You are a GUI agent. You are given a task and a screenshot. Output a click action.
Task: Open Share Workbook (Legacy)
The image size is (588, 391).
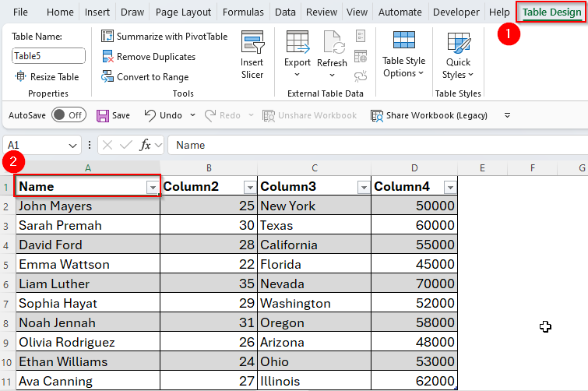click(429, 115)
